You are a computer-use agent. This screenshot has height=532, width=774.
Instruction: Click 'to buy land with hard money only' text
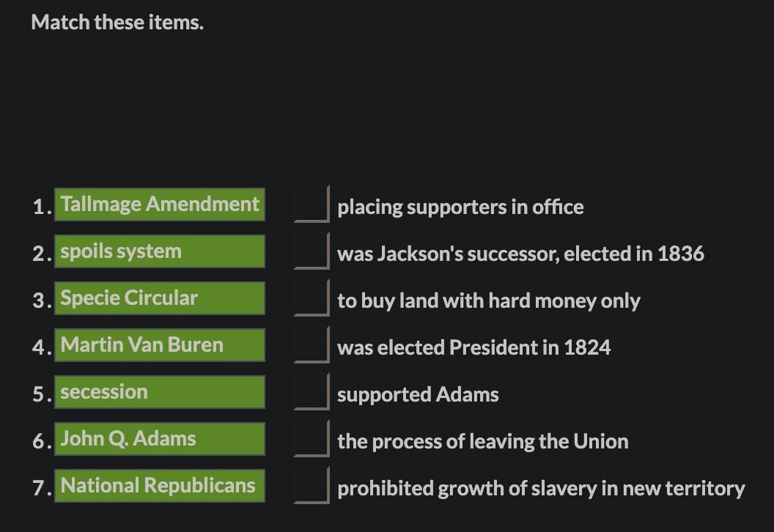[488, 301]
